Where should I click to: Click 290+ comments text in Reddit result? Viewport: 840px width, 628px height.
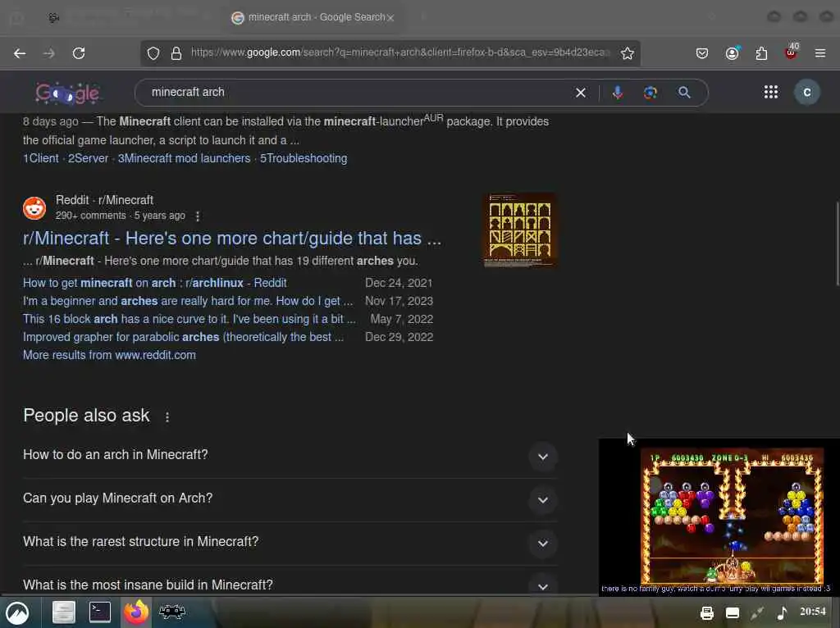pyautogui.click(x=90, y=216)
